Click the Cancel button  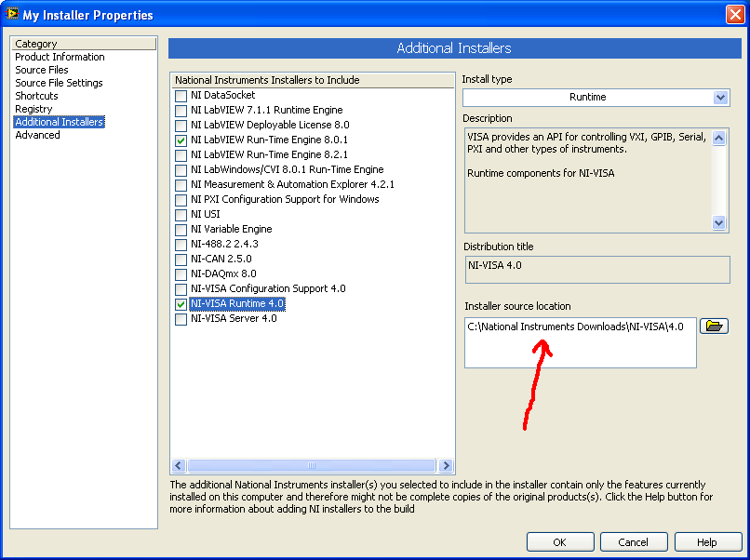click(634, 541)
